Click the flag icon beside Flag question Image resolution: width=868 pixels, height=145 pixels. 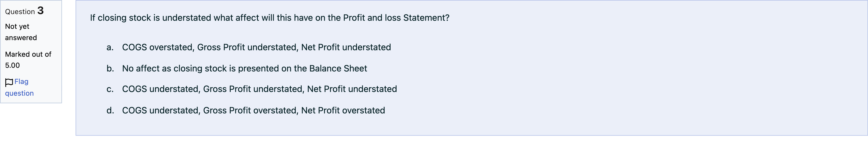[9, 82]
